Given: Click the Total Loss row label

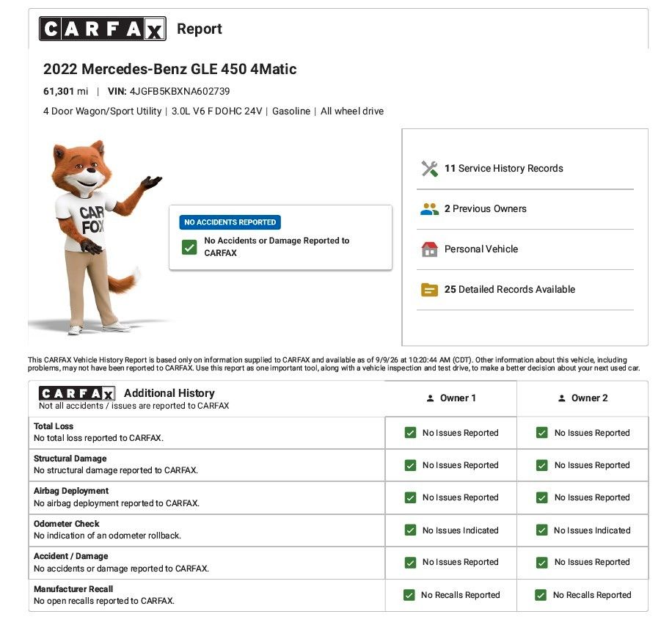Looking at the screenshot, I should [x=54, y=426].
